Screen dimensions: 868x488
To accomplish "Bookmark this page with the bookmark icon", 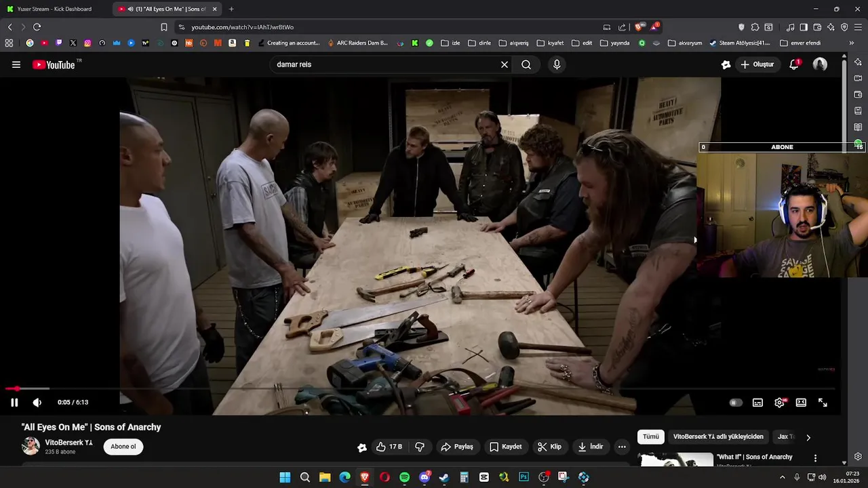I will point(163,27).
